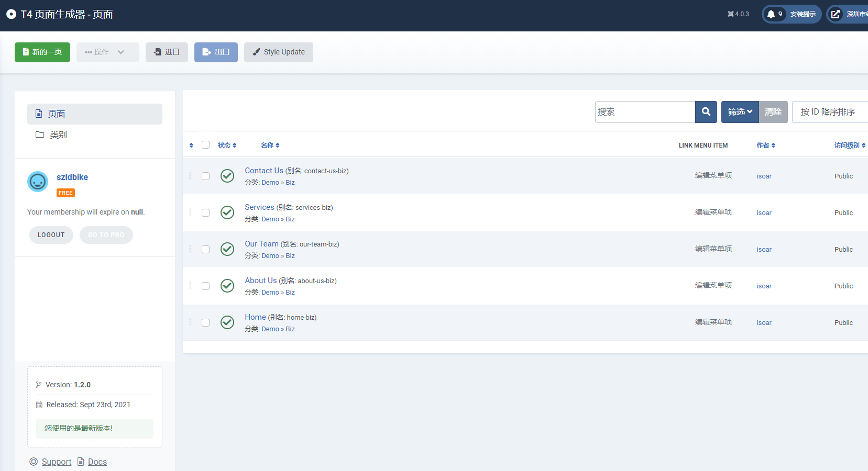868x471 pixels.
Task: Click the szldbike user avatar icon
Action: click(38, 182)
